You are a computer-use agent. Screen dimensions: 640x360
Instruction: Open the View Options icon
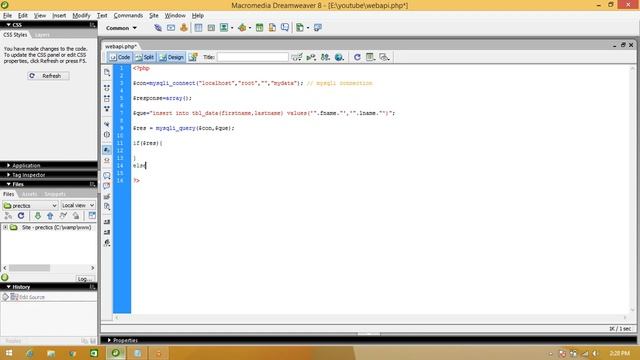[x=370, y=57]
